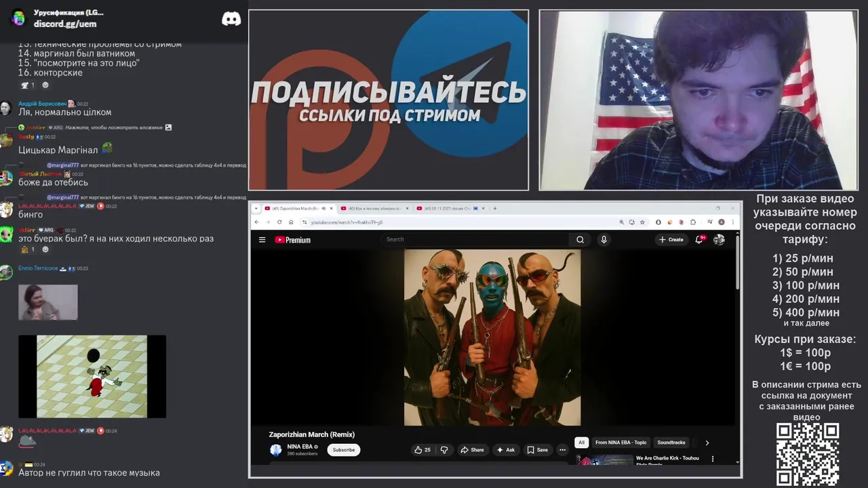Click the discord.gg/uem invite text

65,24
